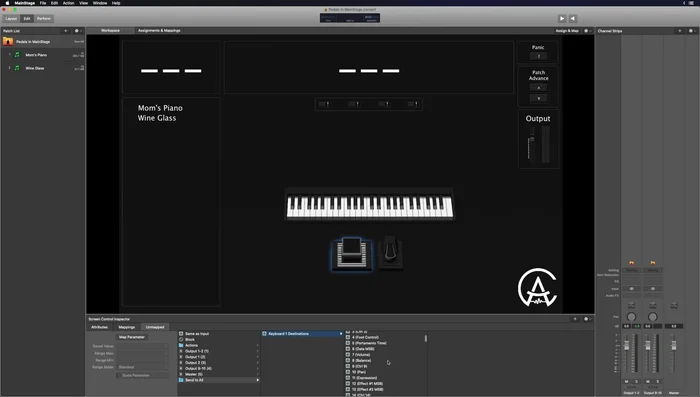Image resolution: width=700 pixels, height=397 pixels.
Task: Adjust Output 1-2 channel volume fader
Action: [626, 346]
